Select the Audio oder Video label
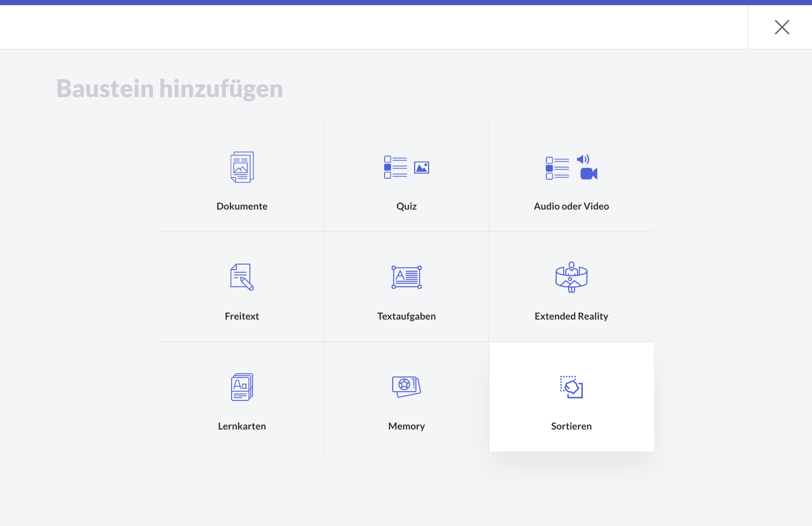Viewport: 812px width, 526px height. coord(571,206)
